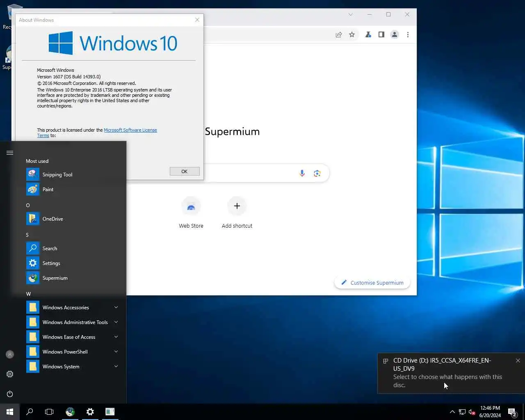This screenshot has width=525, height=420.
Task: Dismiss the CD Drive notification
Action: click(x=518, y=361)
